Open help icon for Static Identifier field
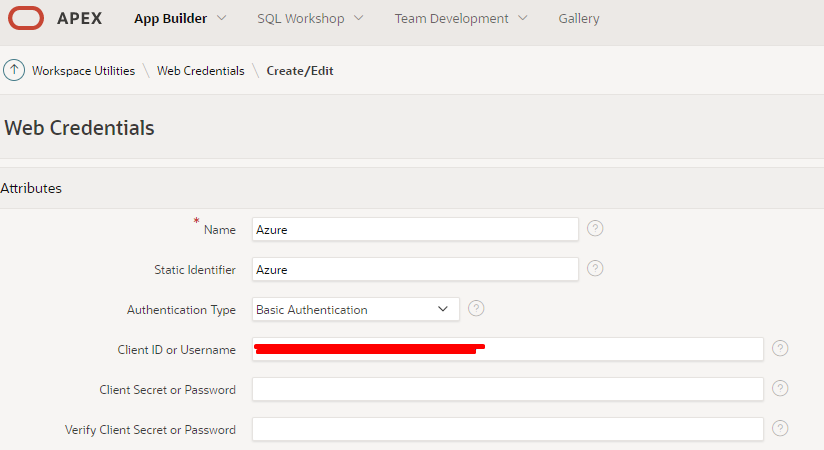Screen dimensions: 824x450 click(x=595, y=269)
